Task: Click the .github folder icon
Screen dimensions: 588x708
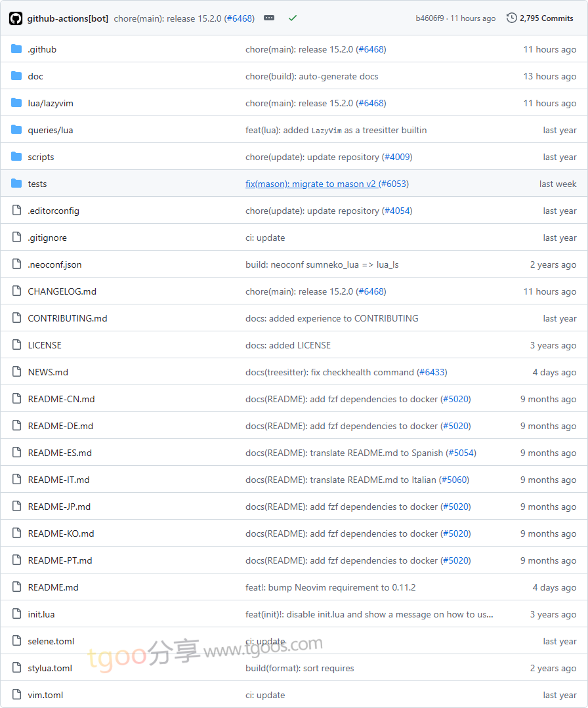Action: [16, 49]
